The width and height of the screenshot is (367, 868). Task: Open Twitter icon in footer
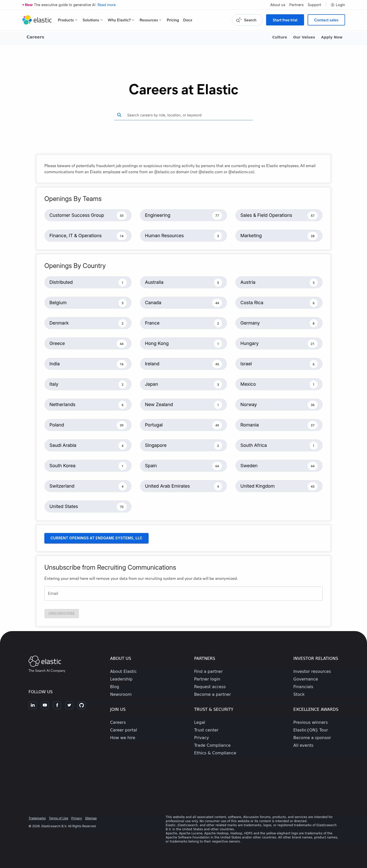click(69, 705)
